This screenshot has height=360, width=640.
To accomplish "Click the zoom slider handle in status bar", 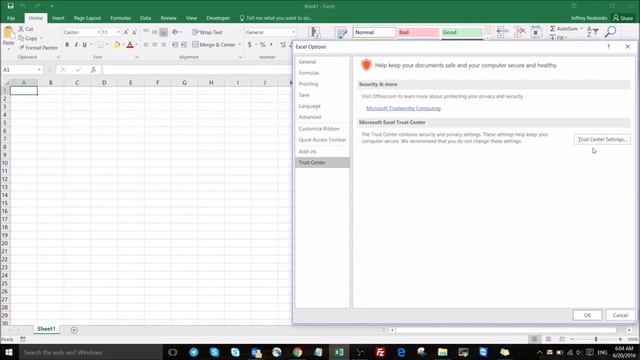I will pos(596,339).
